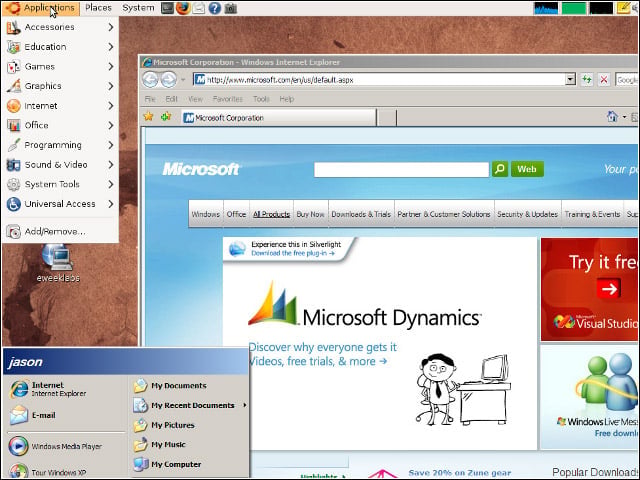This screenshot has height=480, width=640.
Task: Open the File menu in Internet Explorer
Action: coord(150,99)
